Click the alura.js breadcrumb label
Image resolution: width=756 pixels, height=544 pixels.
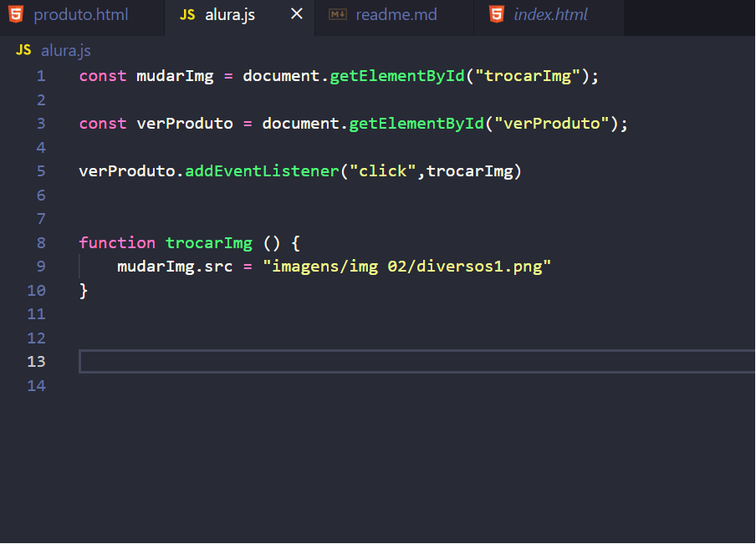65,51
